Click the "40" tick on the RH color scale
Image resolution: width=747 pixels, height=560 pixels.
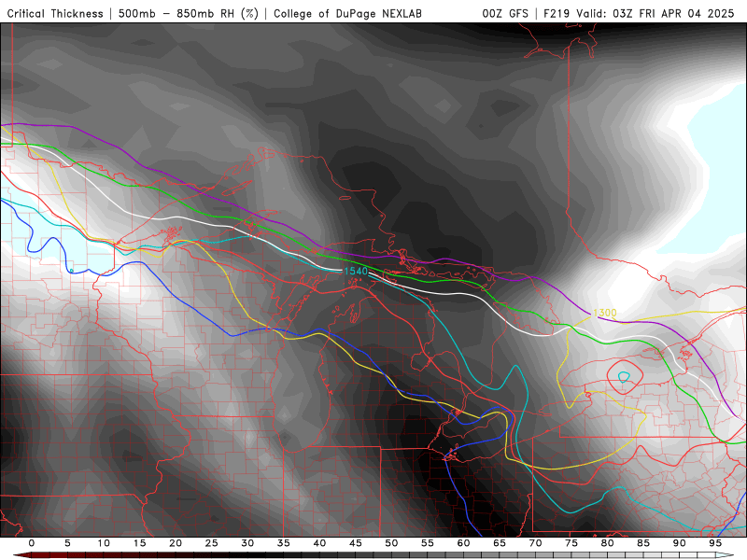coord(319,543)
